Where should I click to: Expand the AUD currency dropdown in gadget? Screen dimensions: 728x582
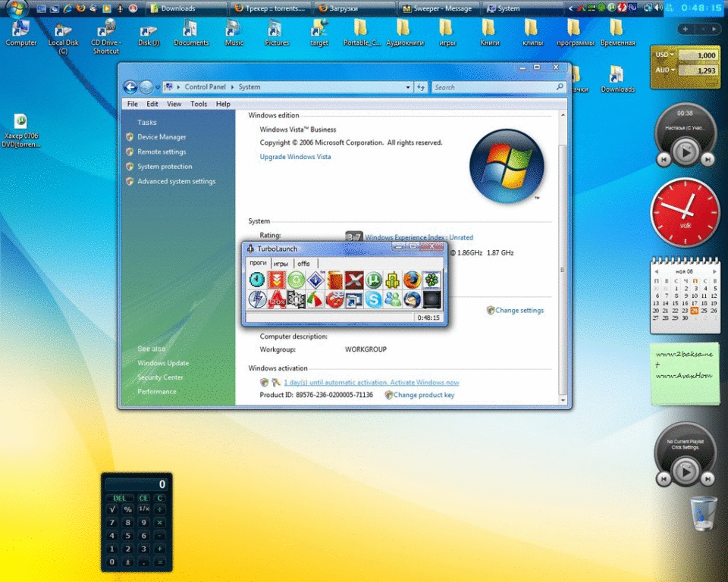tap(672, 70)
